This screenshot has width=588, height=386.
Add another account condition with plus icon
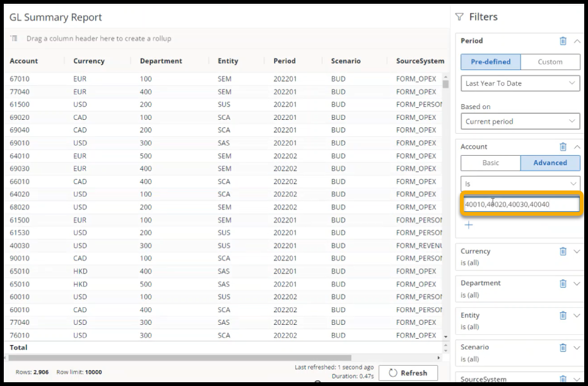[x=469, y=225]
